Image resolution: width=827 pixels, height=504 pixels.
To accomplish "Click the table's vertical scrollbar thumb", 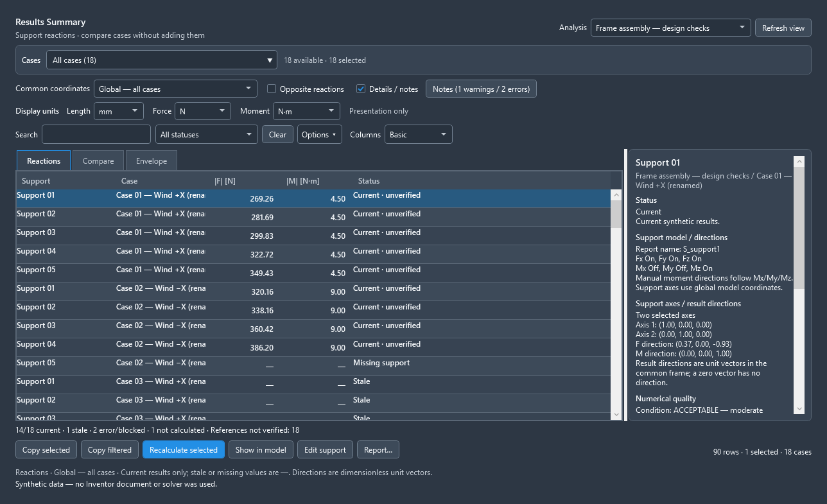I will click(616, 214).
